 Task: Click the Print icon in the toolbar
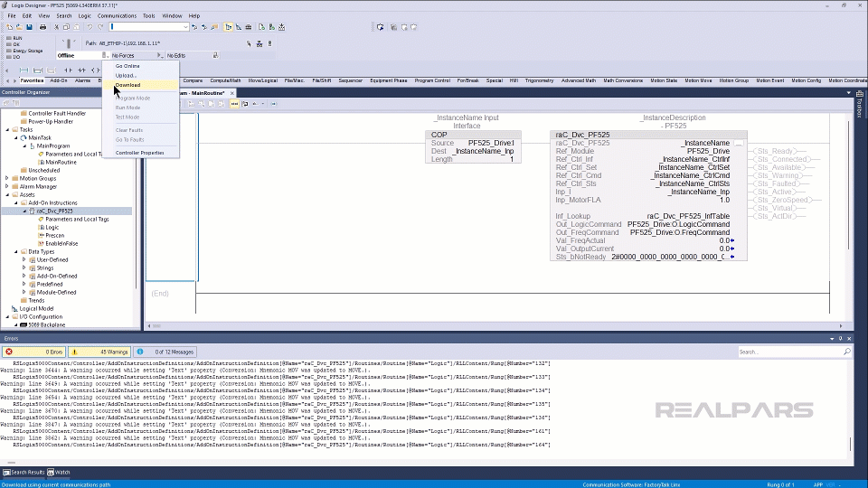point(42,26)
